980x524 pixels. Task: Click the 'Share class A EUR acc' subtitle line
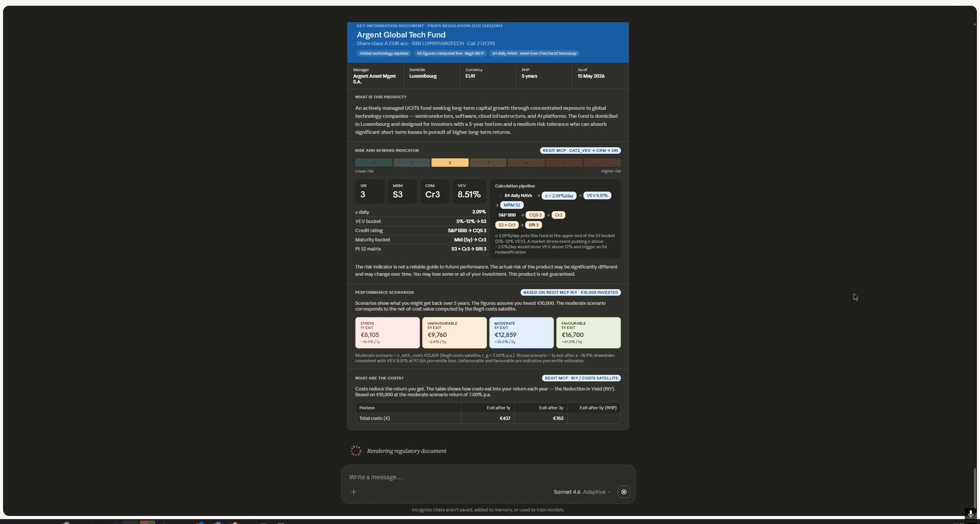tap(426, 44)
